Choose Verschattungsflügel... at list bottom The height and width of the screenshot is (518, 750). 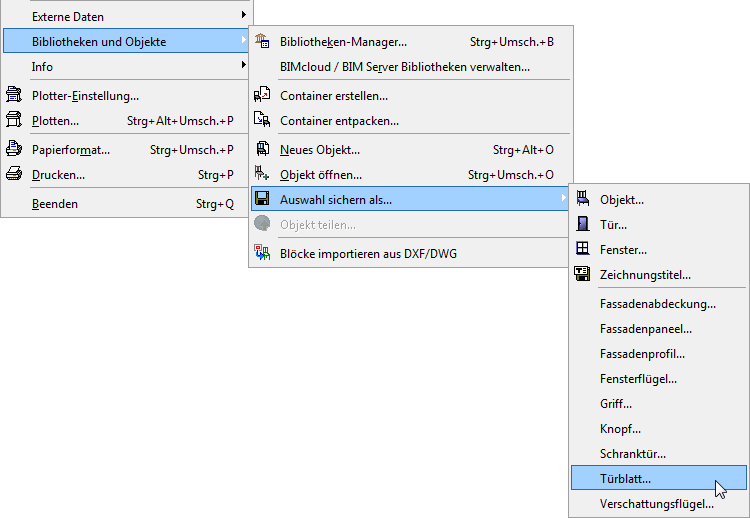coord(657,504)
